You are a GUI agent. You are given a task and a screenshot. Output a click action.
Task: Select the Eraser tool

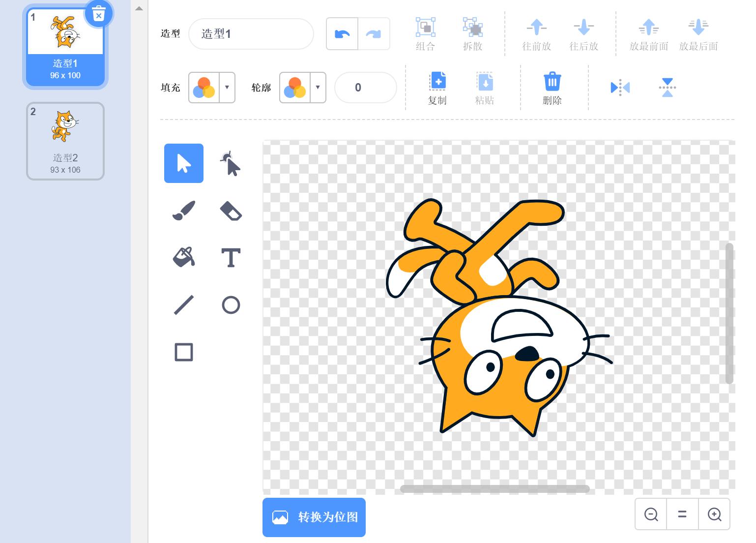point(231,211)
